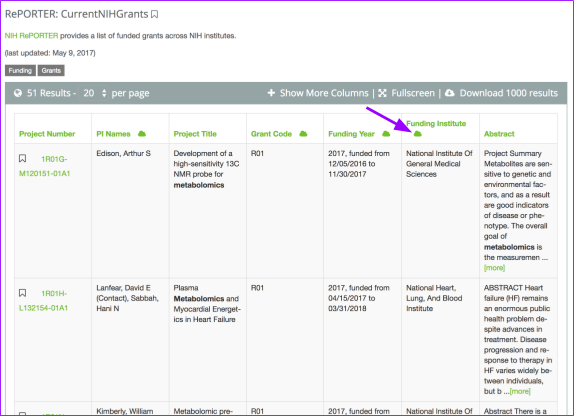Click the download cloud icon in results bar
Screen dimensions: 574x416
(450, 93)
